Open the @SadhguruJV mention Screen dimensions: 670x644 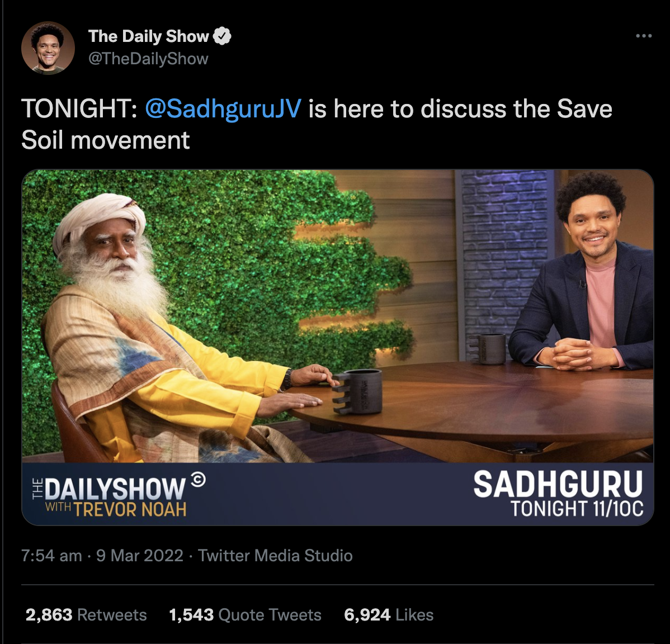click(x=224, y=108)
